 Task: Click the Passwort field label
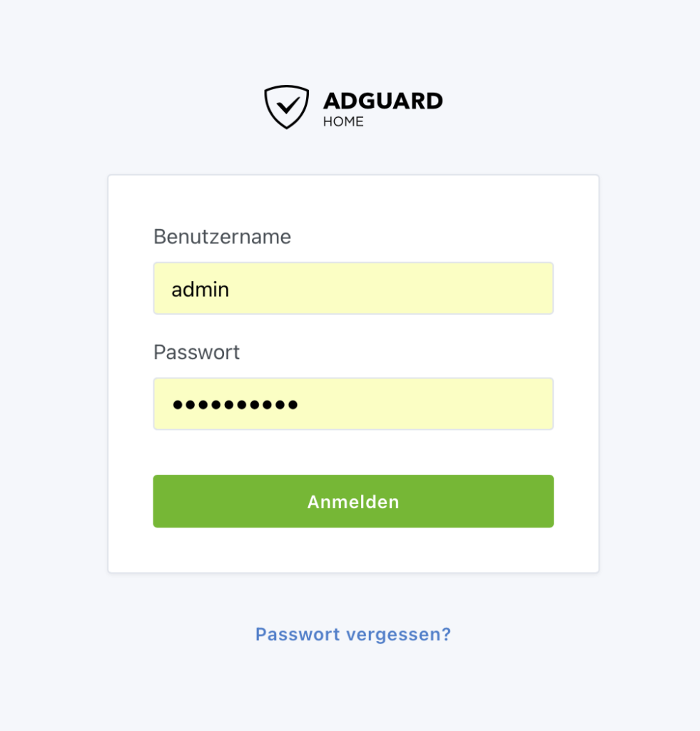[196, 352]
